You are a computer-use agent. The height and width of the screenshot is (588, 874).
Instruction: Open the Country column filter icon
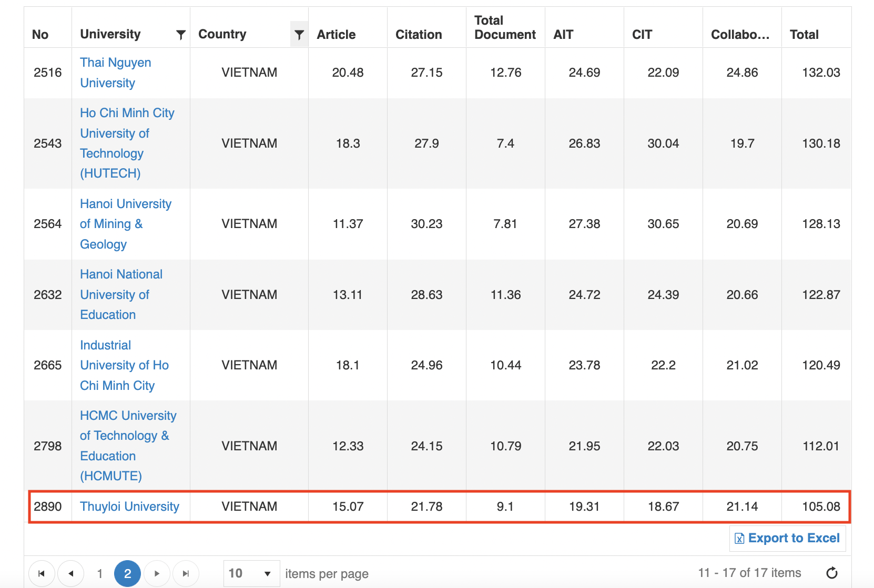coord(299,35)
